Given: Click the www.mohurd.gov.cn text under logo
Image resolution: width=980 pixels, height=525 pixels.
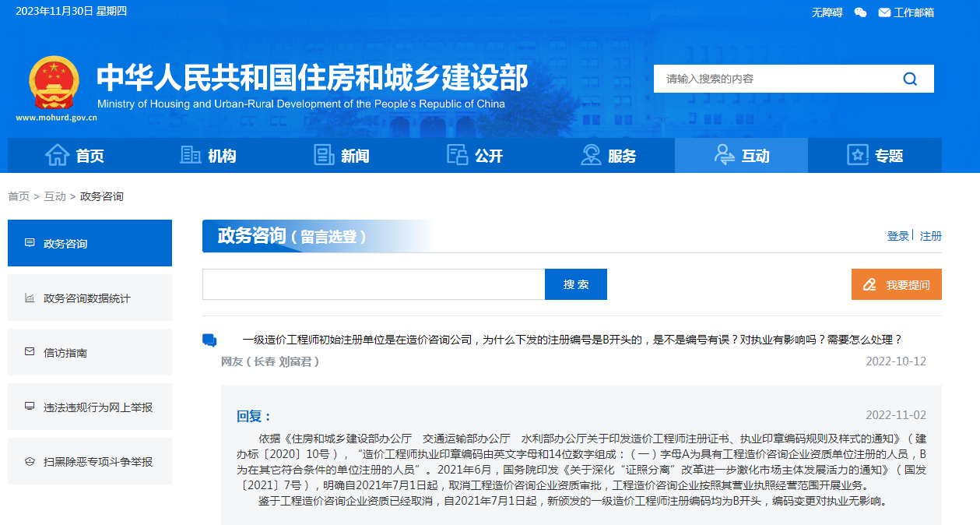Looking at the screenshot, I should tap(56, 118).
